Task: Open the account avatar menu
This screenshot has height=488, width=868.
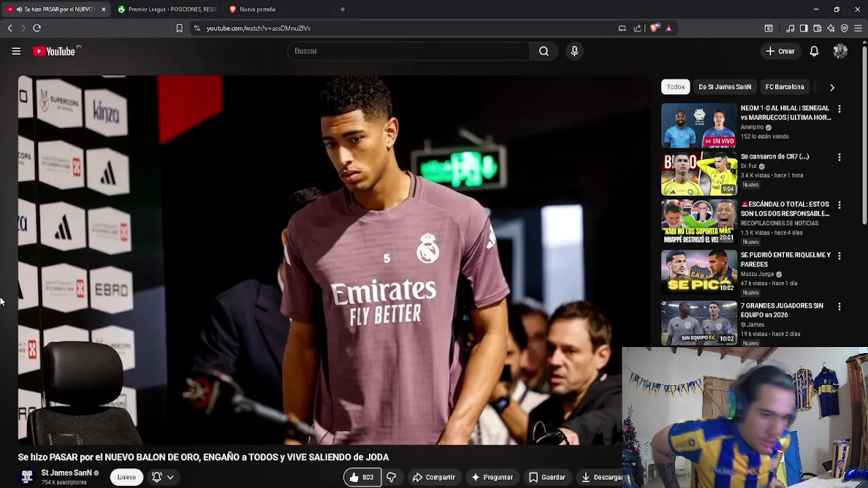Action: 840,51
